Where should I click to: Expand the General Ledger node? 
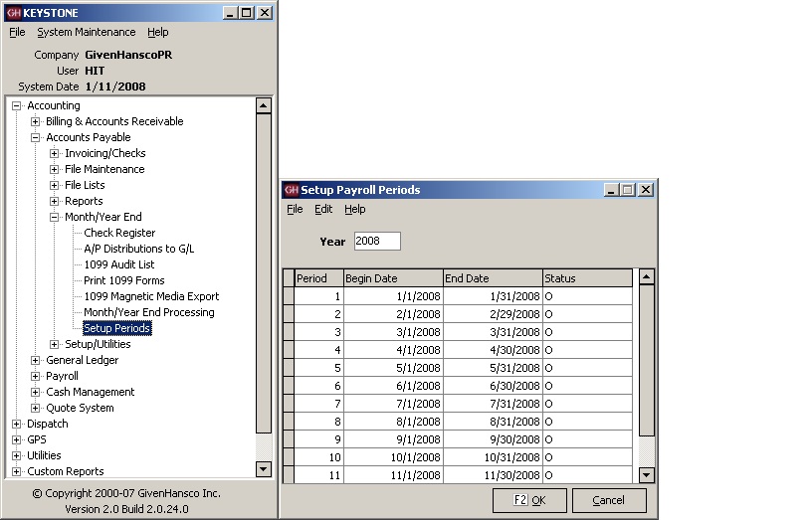35,360
